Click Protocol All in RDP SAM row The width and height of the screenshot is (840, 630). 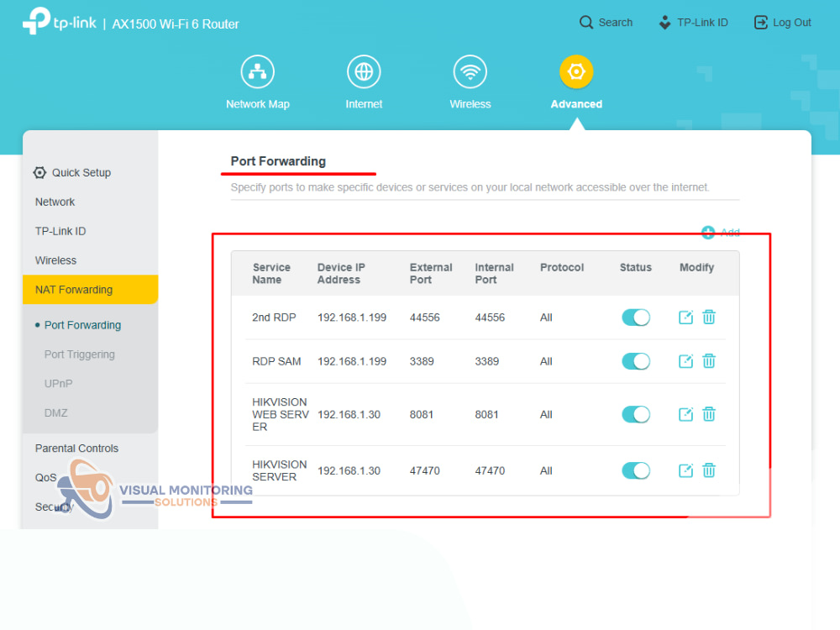[546, 361]
